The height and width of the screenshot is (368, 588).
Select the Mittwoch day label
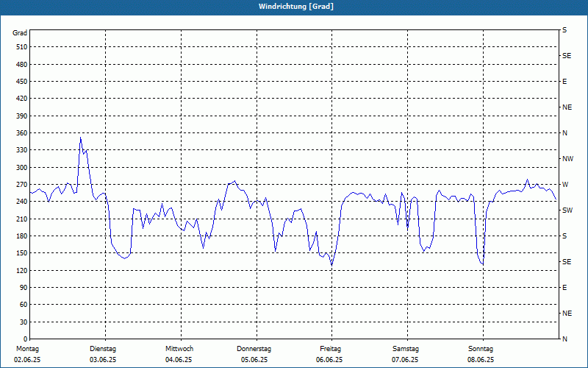click(x=179, y=349)
